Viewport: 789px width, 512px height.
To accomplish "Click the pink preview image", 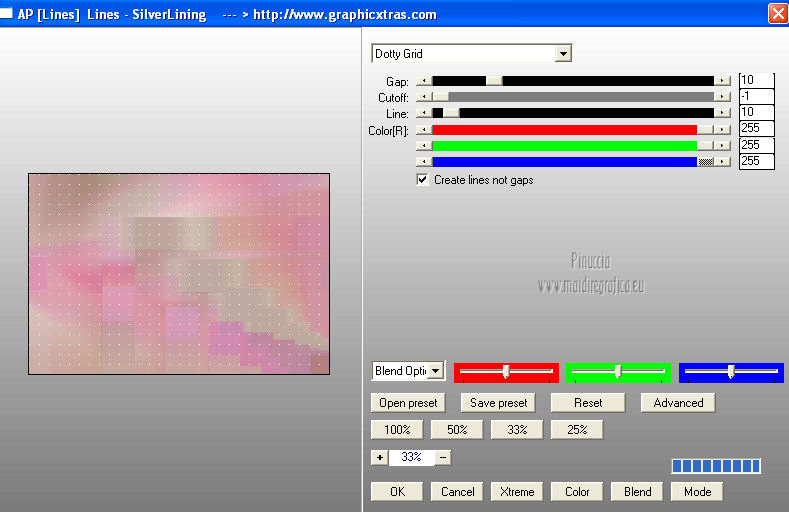I will (179, 274).
